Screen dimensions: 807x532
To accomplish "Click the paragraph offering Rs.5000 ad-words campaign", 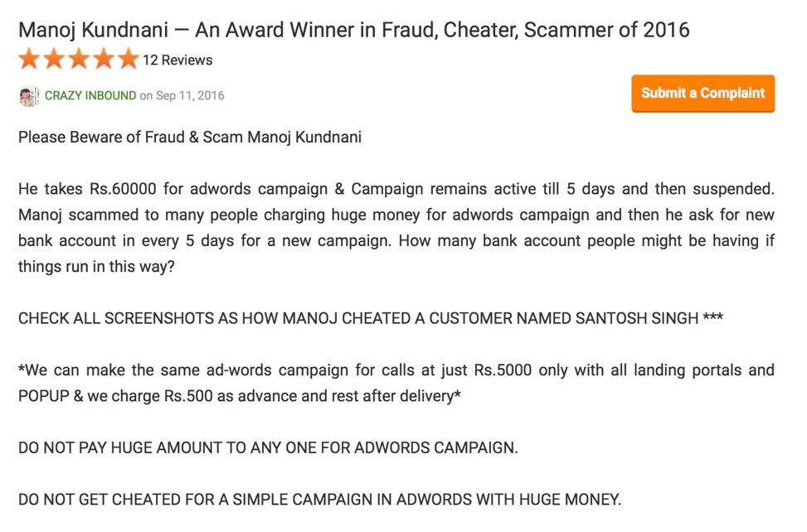I will [x=396, y=383].
